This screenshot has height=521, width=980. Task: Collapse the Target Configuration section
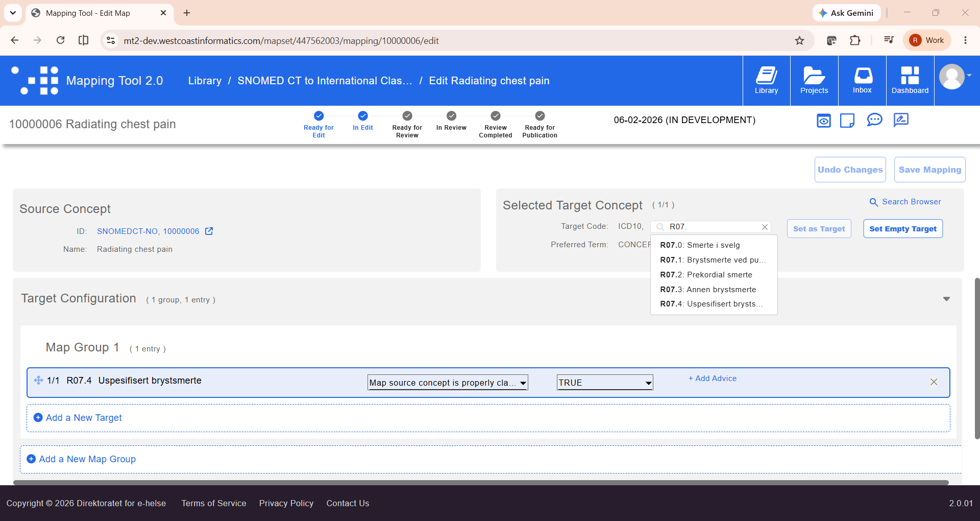pos(946,299)
